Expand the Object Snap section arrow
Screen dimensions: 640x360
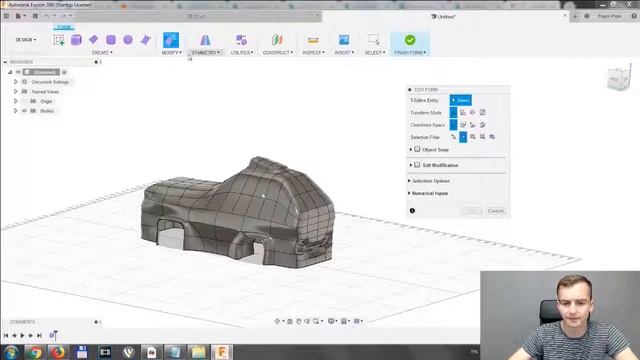click(x=411, y=149)
